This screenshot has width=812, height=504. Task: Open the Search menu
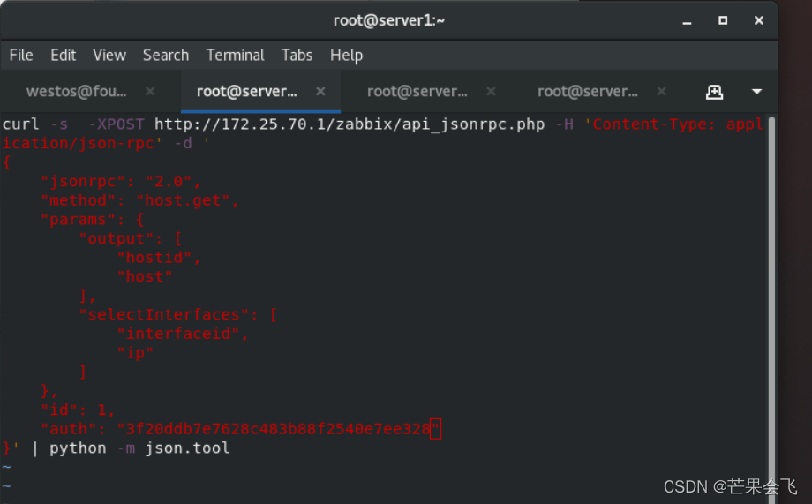pyautogui.click(x=166, y=55)
